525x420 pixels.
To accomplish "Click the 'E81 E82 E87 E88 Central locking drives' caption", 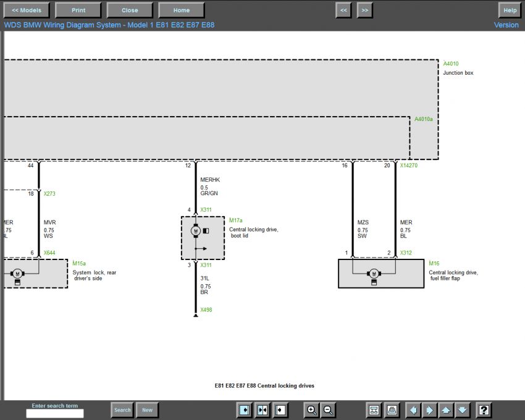I will click(x=264, y=386).
